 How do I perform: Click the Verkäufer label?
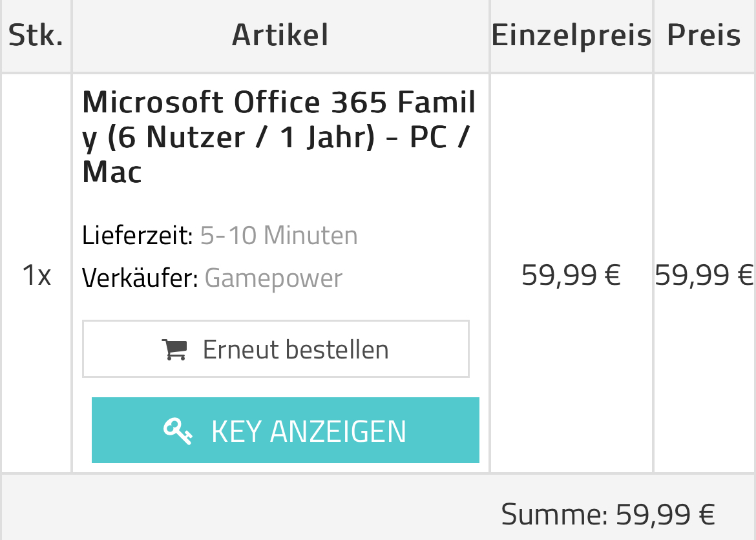pos(140,278)
